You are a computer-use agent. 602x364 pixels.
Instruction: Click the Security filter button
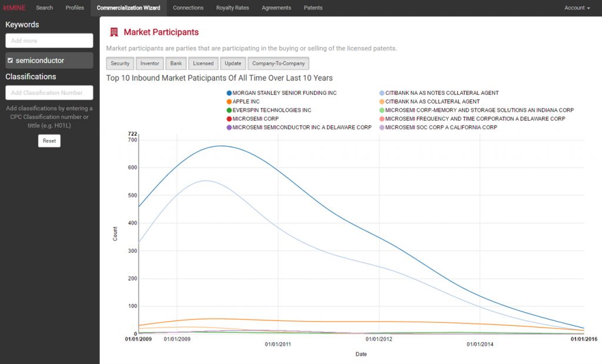[120, 64]
